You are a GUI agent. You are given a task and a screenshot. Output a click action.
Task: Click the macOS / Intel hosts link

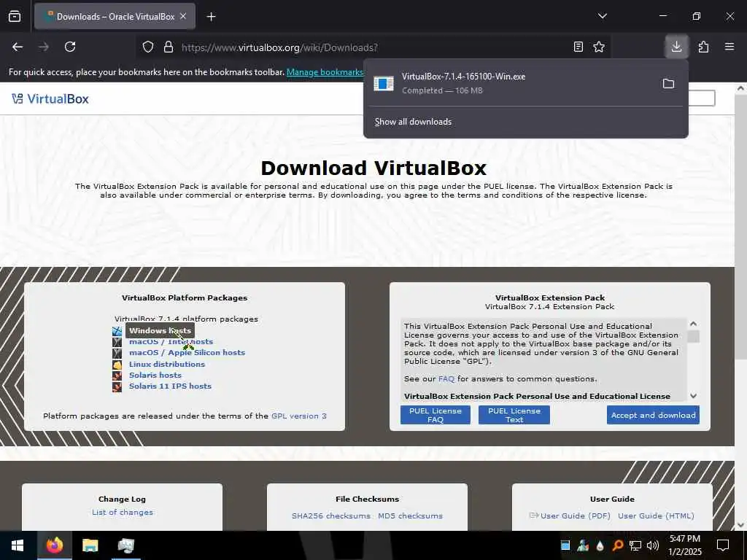click(x=171, y=341)
